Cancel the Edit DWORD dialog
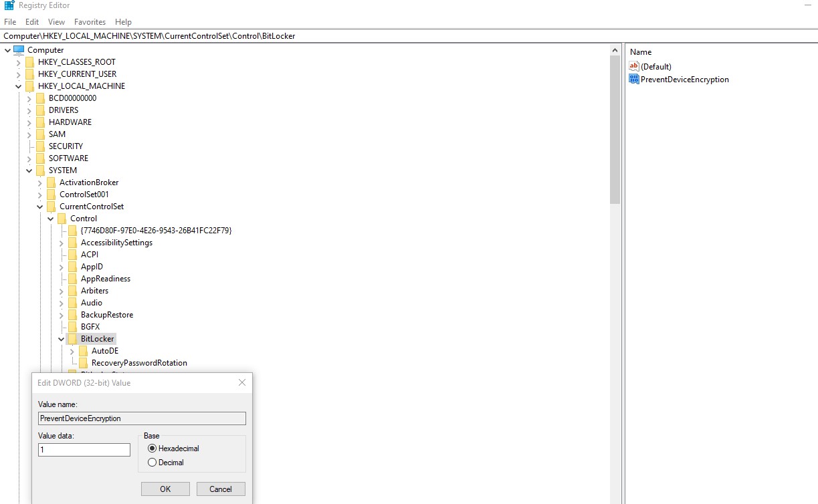 coord(221,489)
